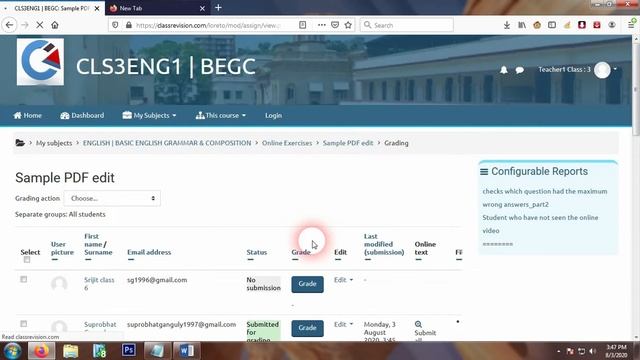Open the reader view icon in the address bar

[x=302, y=25]
